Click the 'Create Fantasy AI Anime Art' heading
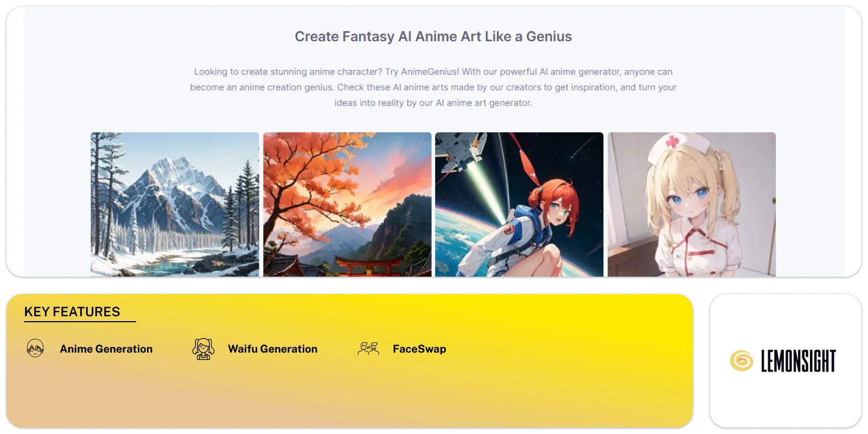Image resolution: width=868 pixels, height=434 pixels. click(433, 36)
